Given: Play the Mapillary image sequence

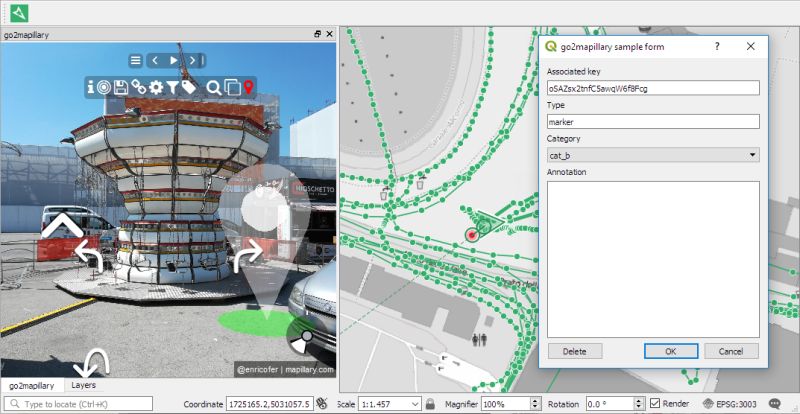Looking at the screenshot, I should 173,61.
